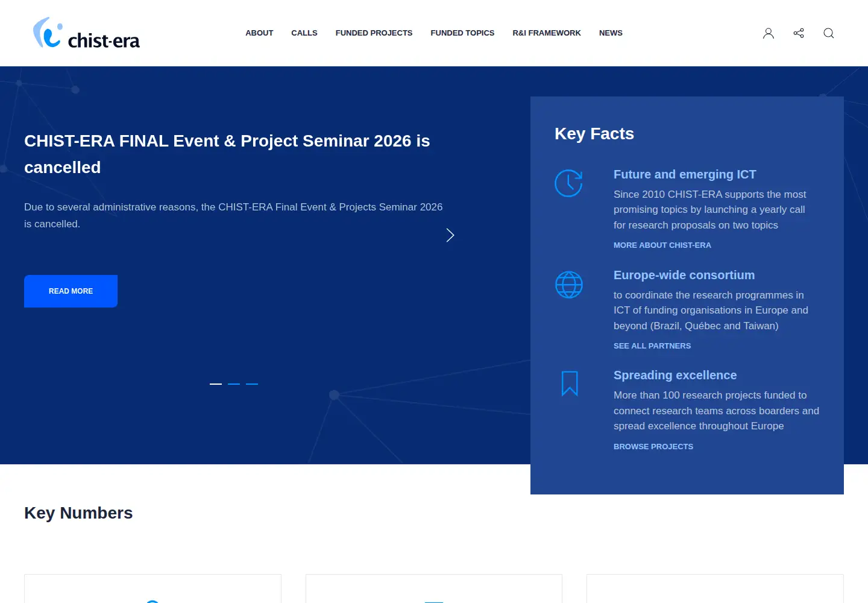Open the search magnifier icon
The width and height of the screenshot is (868, 603).
(x=829, y=33)
